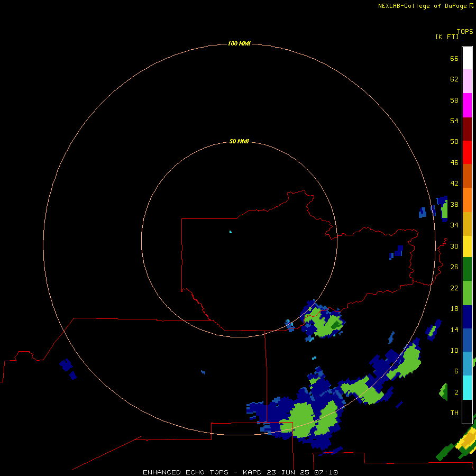This screenshot has height=476, width=476.
Task: Choose the cyan legend swatch
Action: coord(467,388)
